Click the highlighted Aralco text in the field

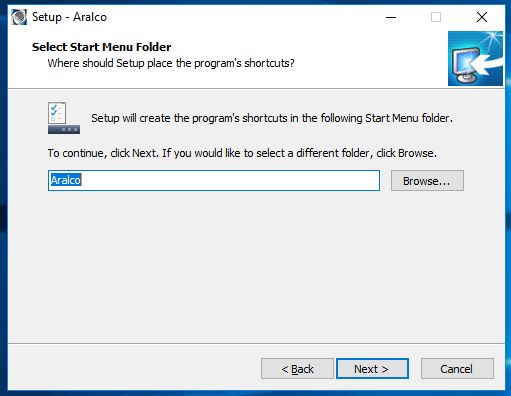pos(66,180)
